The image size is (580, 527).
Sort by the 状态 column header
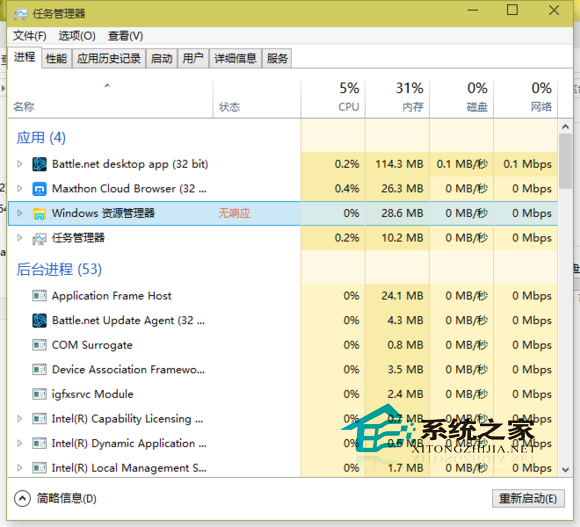257,99
